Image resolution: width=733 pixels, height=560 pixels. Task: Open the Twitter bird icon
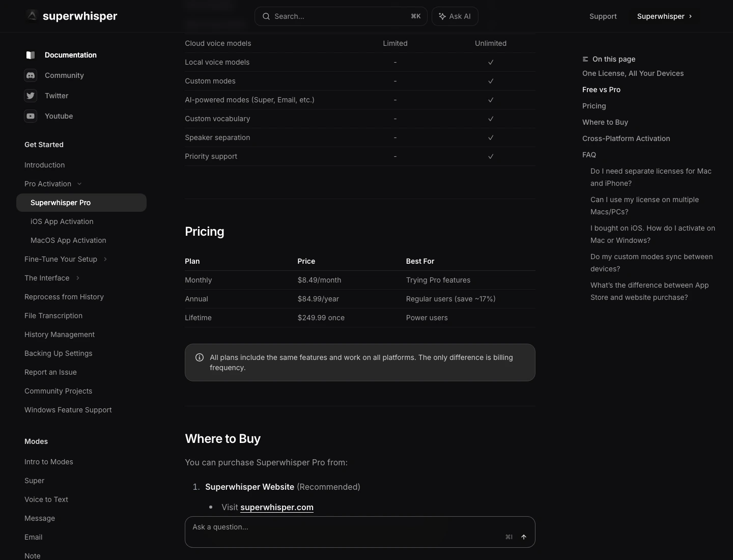click(x=31, y=96)
